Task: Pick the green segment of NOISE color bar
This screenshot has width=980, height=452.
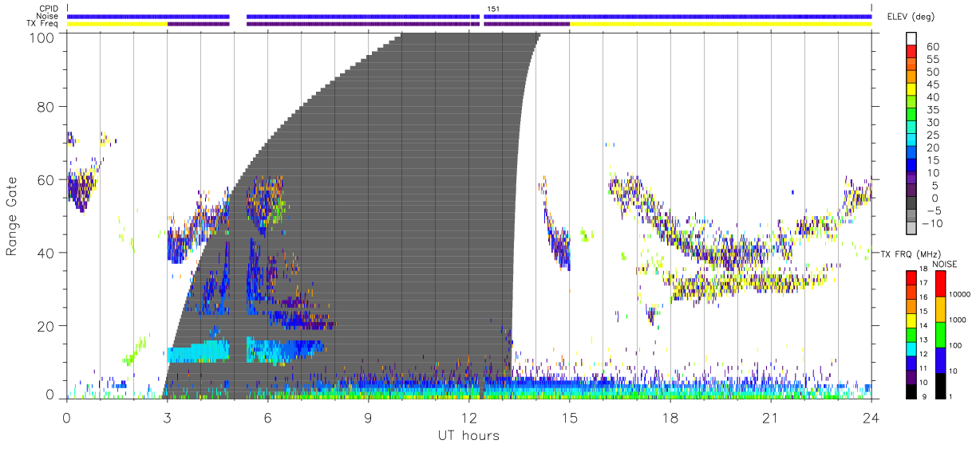Action: coord(941,335)
